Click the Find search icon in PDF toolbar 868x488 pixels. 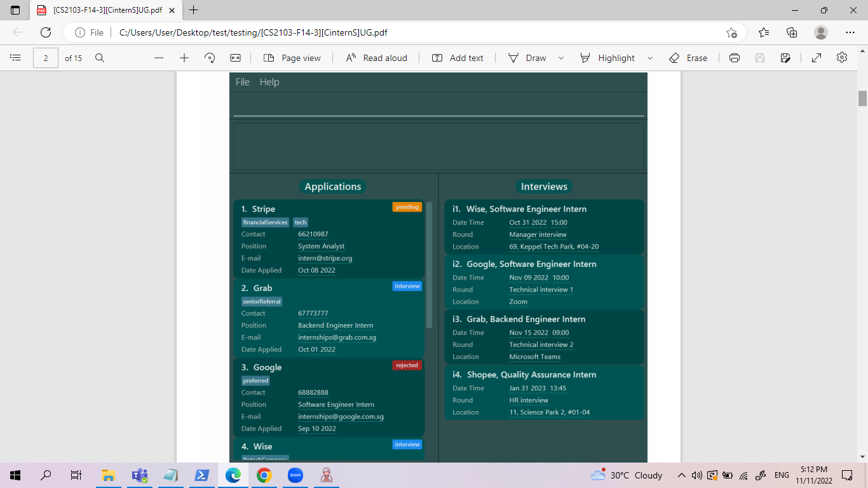pyautogui.click(x=100, y=58)
